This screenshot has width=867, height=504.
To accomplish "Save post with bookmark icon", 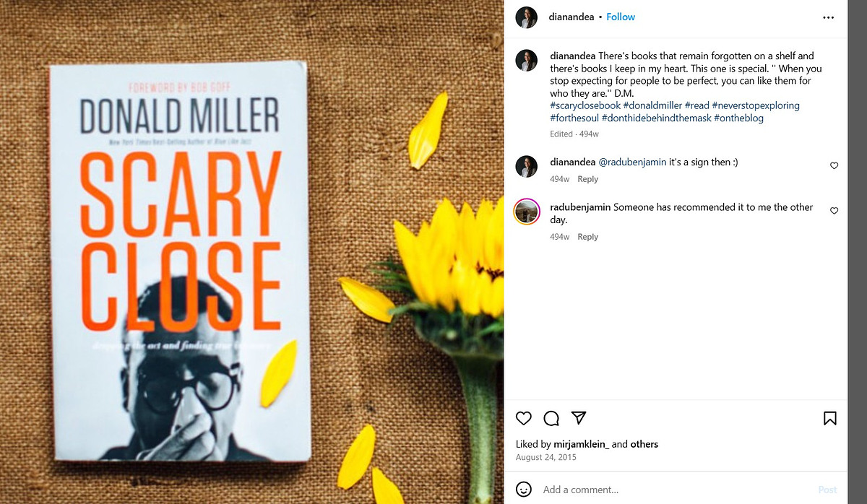I will [x=830, y=418].
